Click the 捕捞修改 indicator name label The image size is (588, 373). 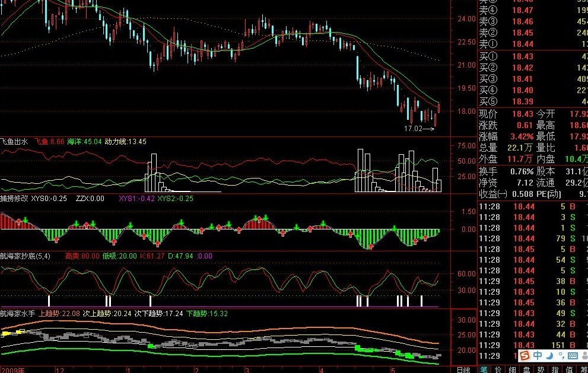point(14,199)
